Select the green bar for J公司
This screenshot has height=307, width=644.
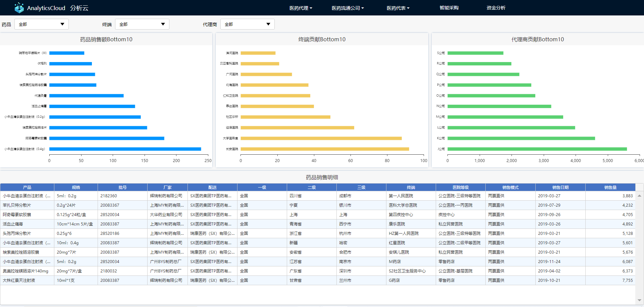click(x=537, y=149)
